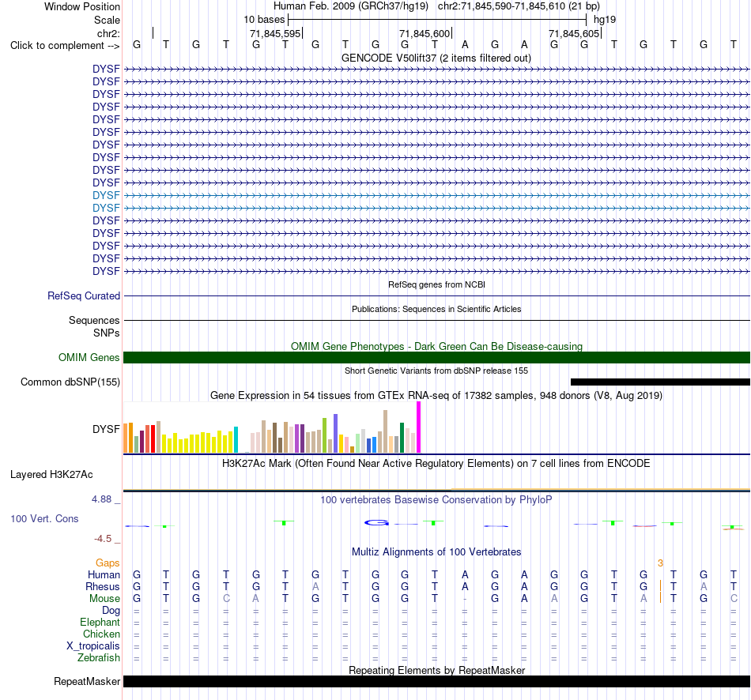751x700 pixels.
Task: Open the H3K27Ac Mark ENCODE track title
Action: [x=436, y=464]
